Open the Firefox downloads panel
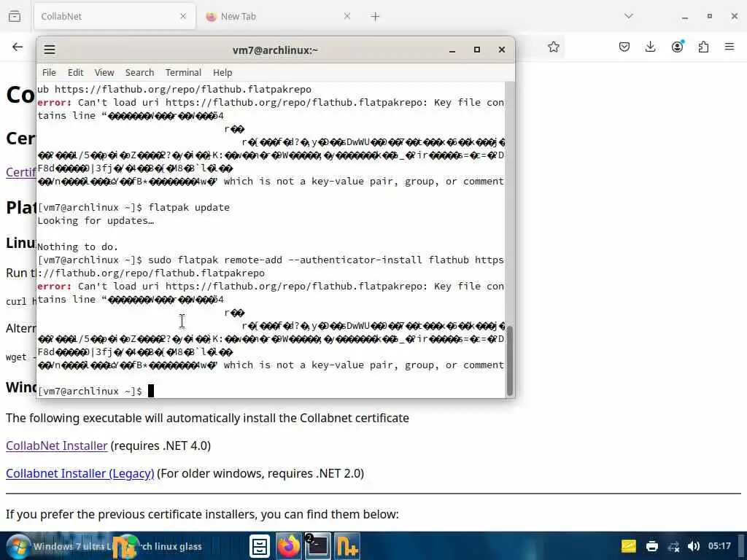 (x=650, y=47)
